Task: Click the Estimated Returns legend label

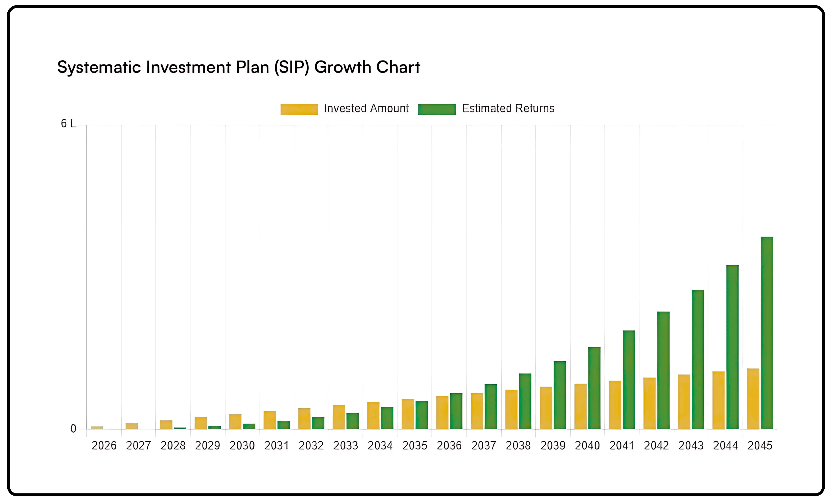Action: tap(508, 108)
